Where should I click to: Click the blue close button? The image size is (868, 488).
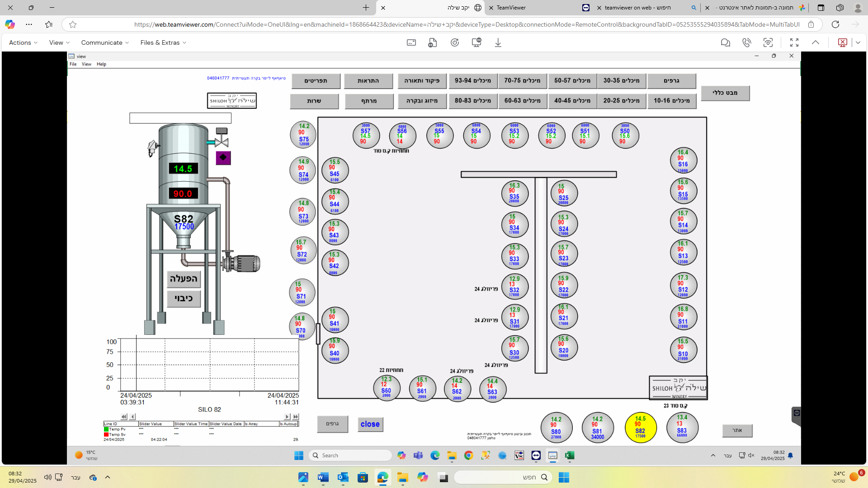(370, 424)
